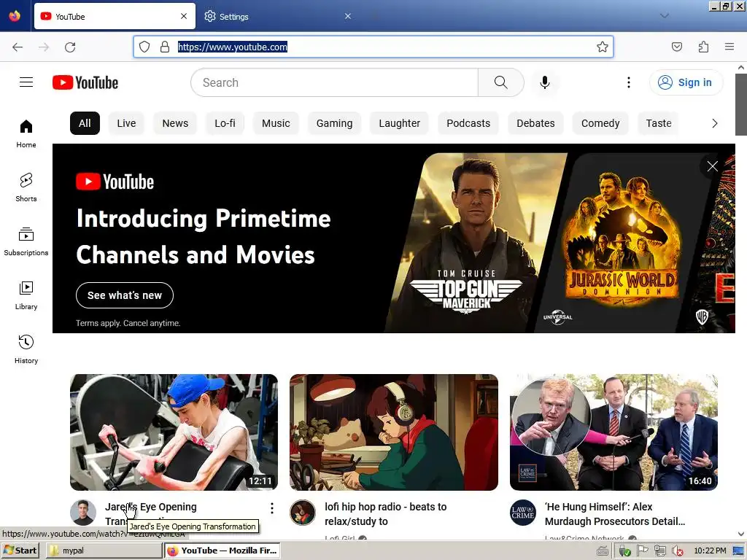The width and height of the screenshot is (747, 560).
Task: Close the YouTube tab
Action: point(184,16)
